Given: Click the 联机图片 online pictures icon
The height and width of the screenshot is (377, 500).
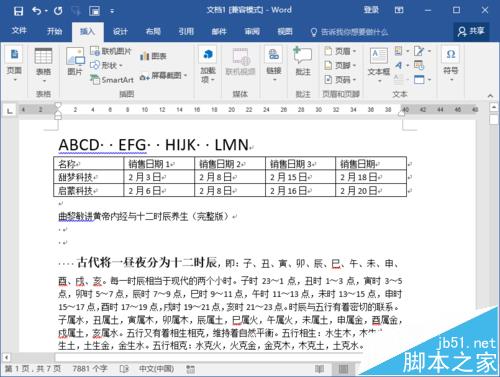Looking at the screenshot, I should (x=111, y=51).
